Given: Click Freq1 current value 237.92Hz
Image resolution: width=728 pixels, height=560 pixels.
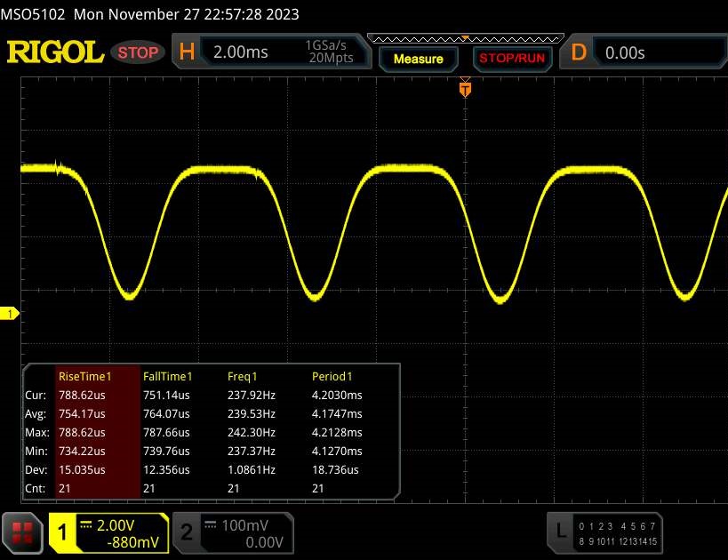Looking at the screenshot, I should tap(252, 396).
